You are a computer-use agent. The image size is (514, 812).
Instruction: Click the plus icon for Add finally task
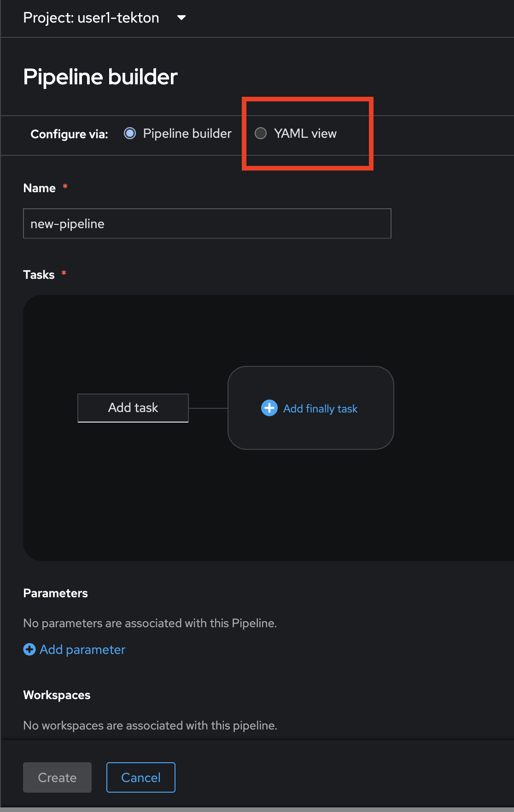(x=269, y=408)
